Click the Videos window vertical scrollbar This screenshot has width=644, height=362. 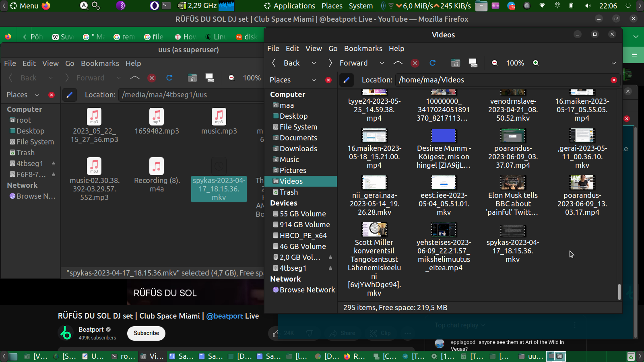coord(619,292)
